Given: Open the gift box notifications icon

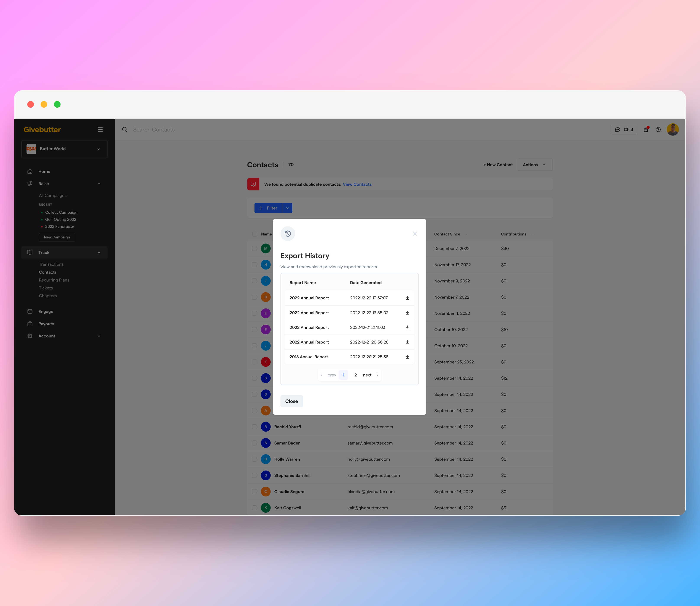Looking at the screenshot, I should pyautogui.click(x=646, y=129).
